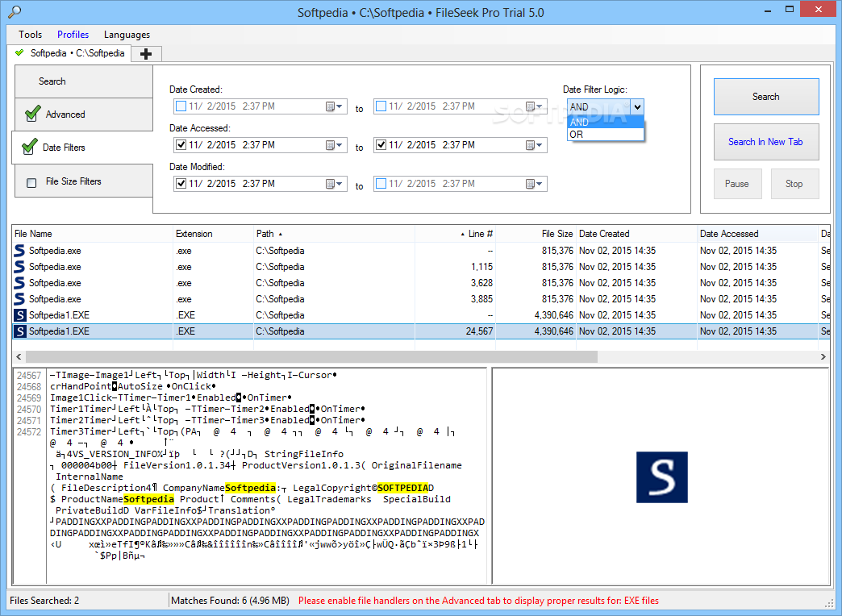This screenshot has width=842, height=616.
Task: Click the S icon of the Softpedia.exe line 3,628 row
Action: [x=19, y=282]
